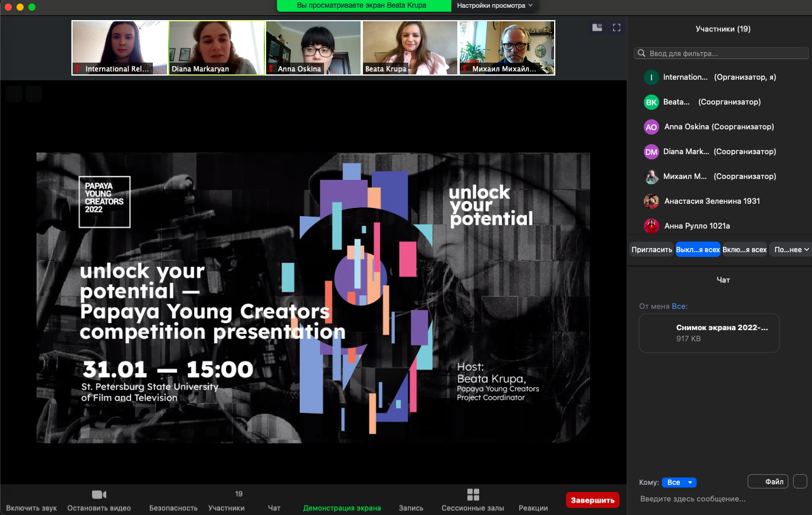Open Реакции in the bottom toolbar

tap(533, 501)
